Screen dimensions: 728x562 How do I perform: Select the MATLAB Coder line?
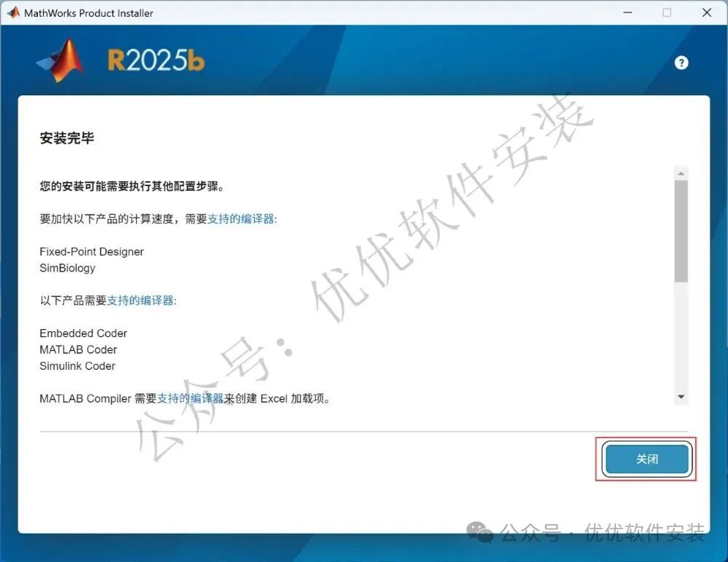[78, 349]
